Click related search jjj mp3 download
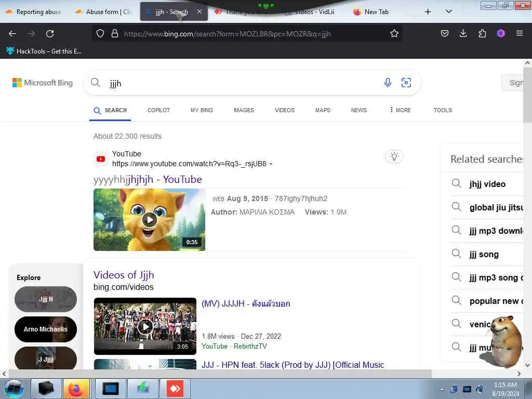This screenshot has width=532, height=399. tap(487, 231)
